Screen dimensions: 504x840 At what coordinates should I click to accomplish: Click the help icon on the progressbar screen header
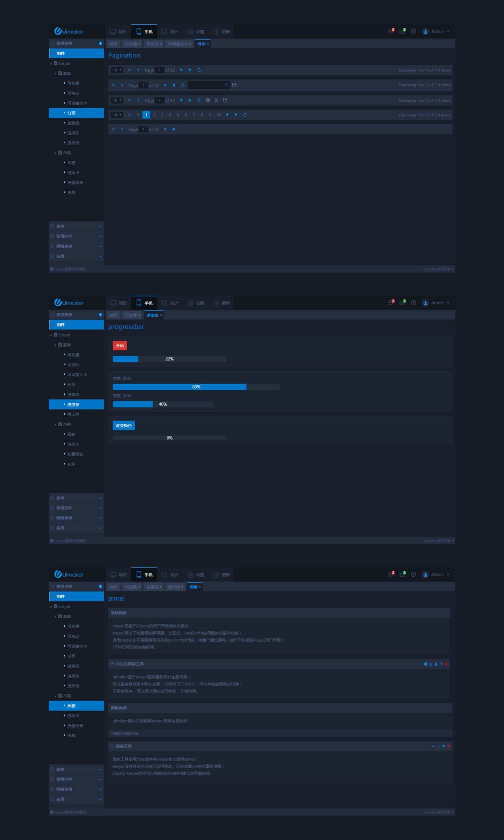pos(413,303)
